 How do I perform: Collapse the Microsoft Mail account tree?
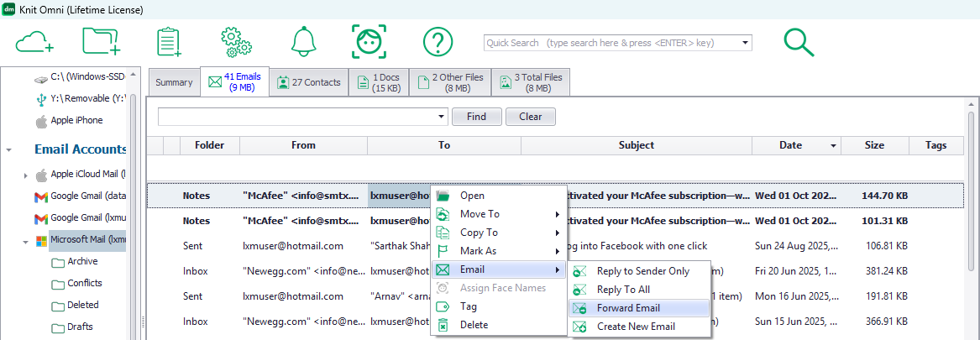[26, 241]
